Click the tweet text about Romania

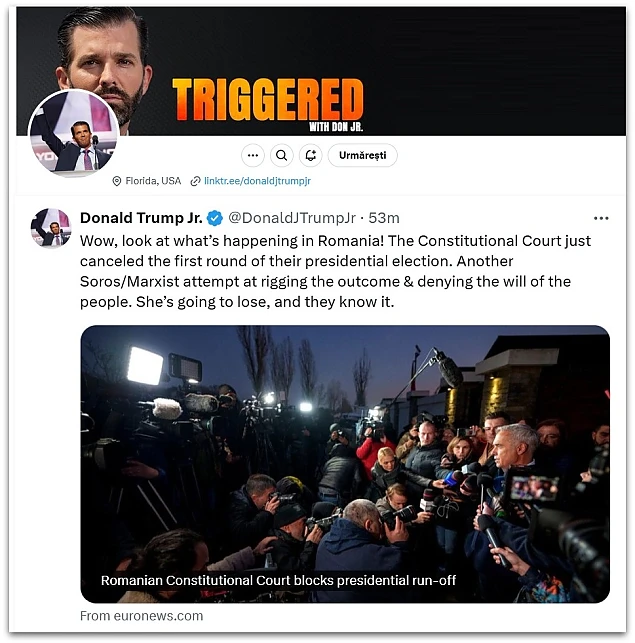(335, 271)
